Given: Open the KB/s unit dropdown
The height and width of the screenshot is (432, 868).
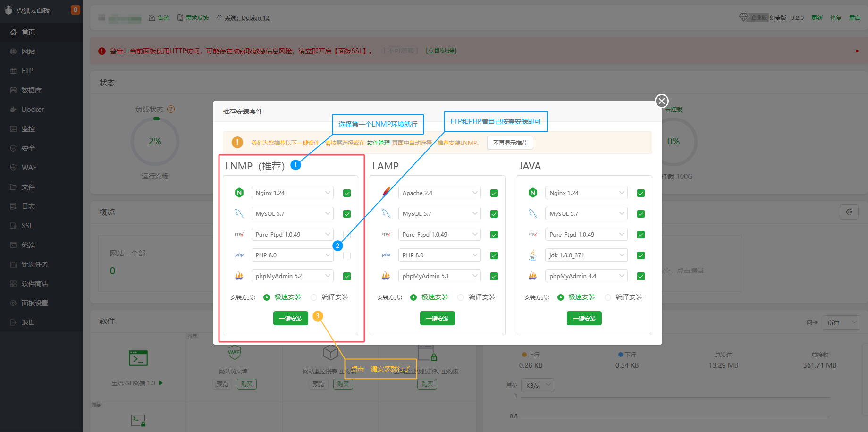Looking at the screenshot, I should click(x=538, y=385).
